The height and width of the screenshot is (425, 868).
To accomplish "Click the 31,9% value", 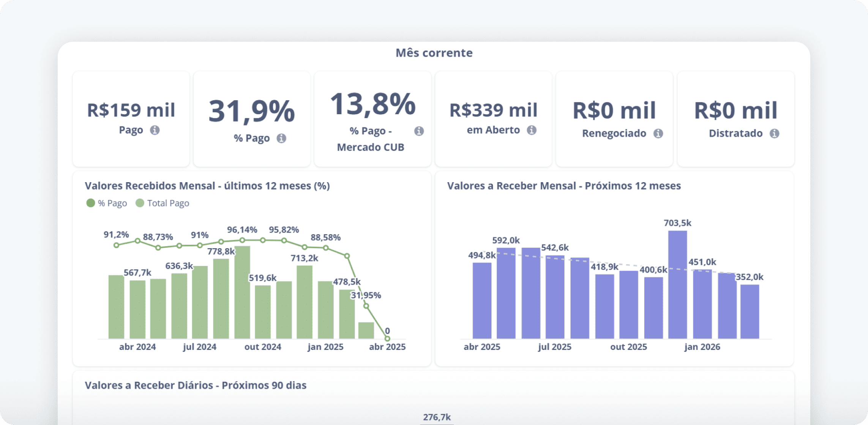I will 252,111.
